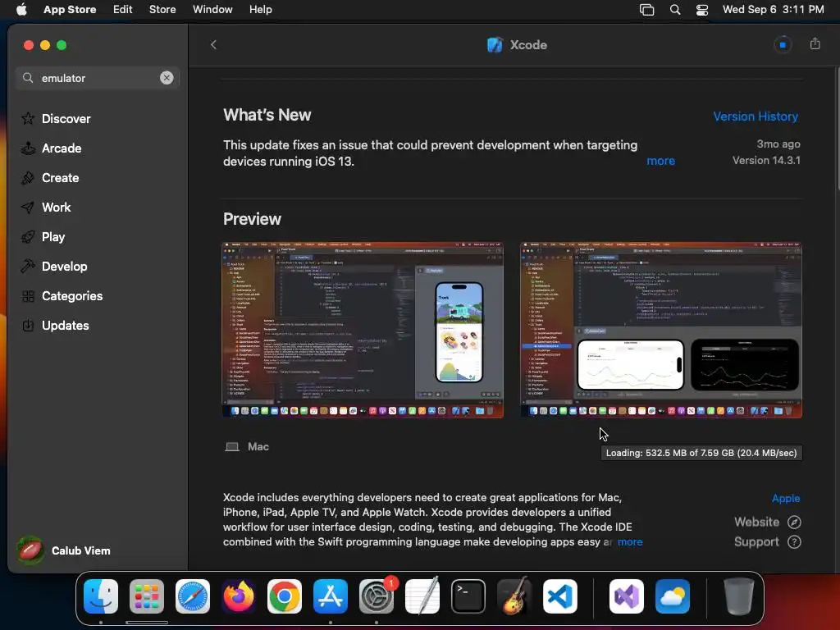Open the first Xcode preview screenshot
Screen dimensions: 840x630
pyautogui.click(x=363, y=330)
